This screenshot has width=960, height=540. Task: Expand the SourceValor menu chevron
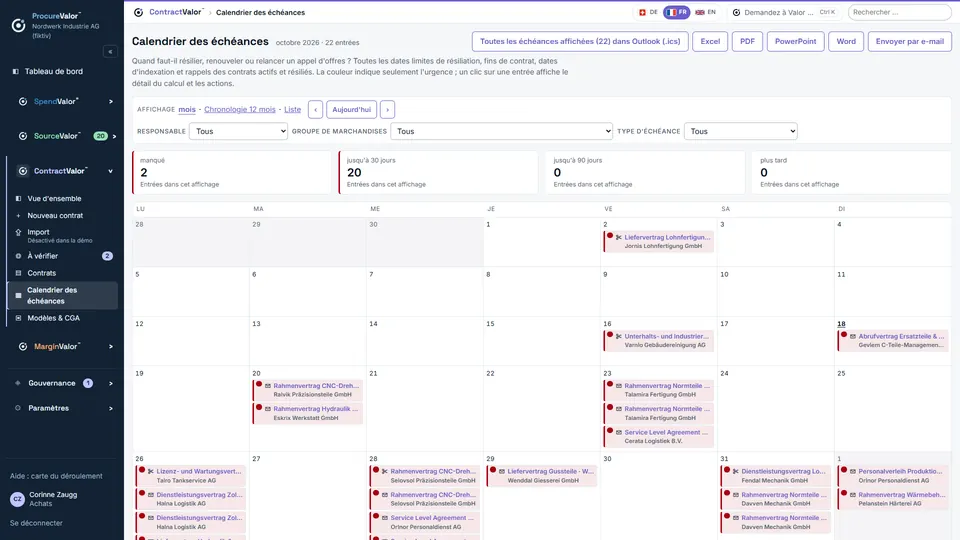pos(114,136)
